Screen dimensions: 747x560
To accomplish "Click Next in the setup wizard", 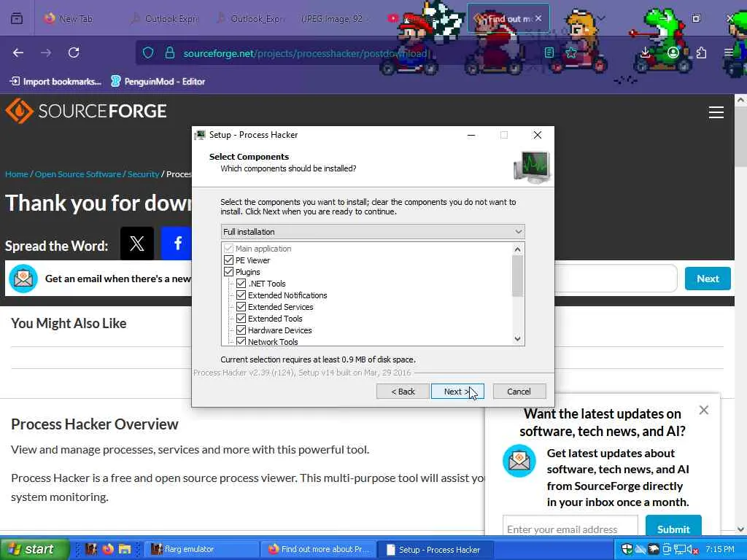I will [457, 392].
